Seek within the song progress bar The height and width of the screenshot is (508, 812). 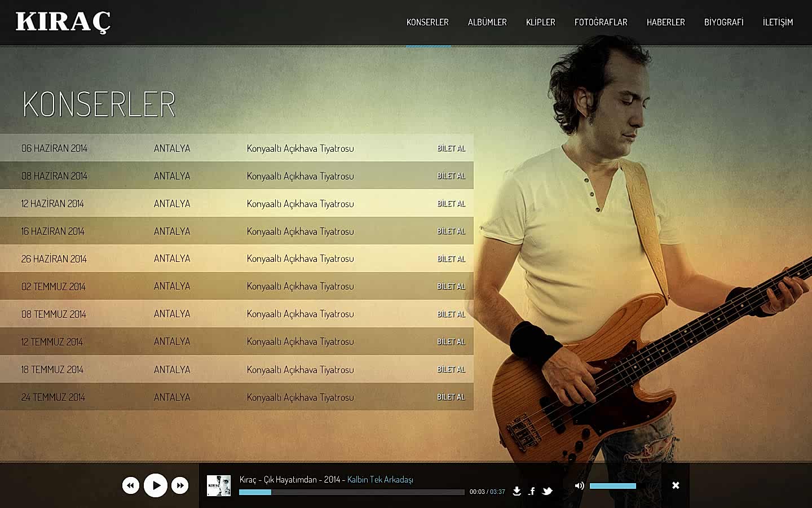pyautogui.click(x=351, y=492)
